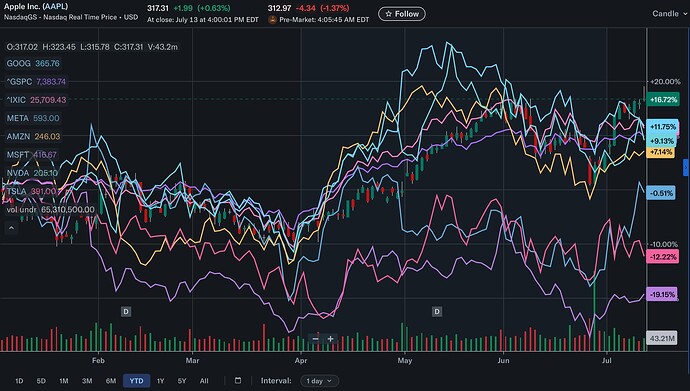690x391 pixels.
Task: Zoom in with the plus icon
Action: pos(330,339)
